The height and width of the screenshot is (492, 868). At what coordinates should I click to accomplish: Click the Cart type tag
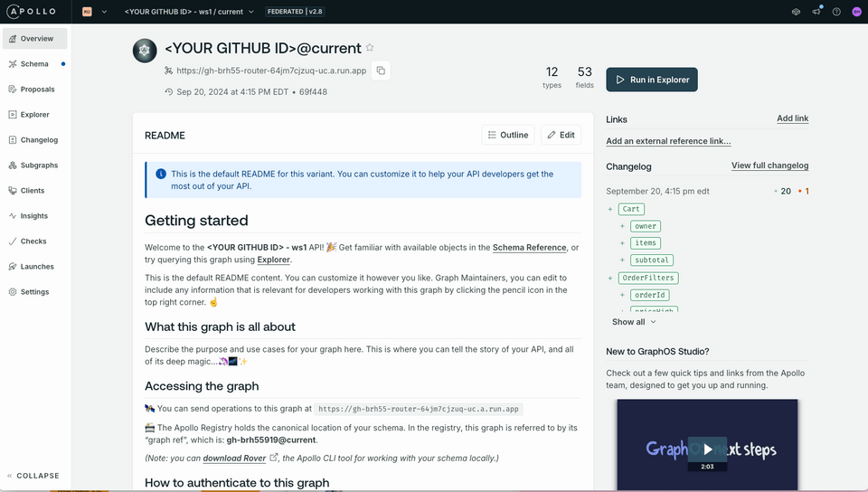tap(631, 209)
